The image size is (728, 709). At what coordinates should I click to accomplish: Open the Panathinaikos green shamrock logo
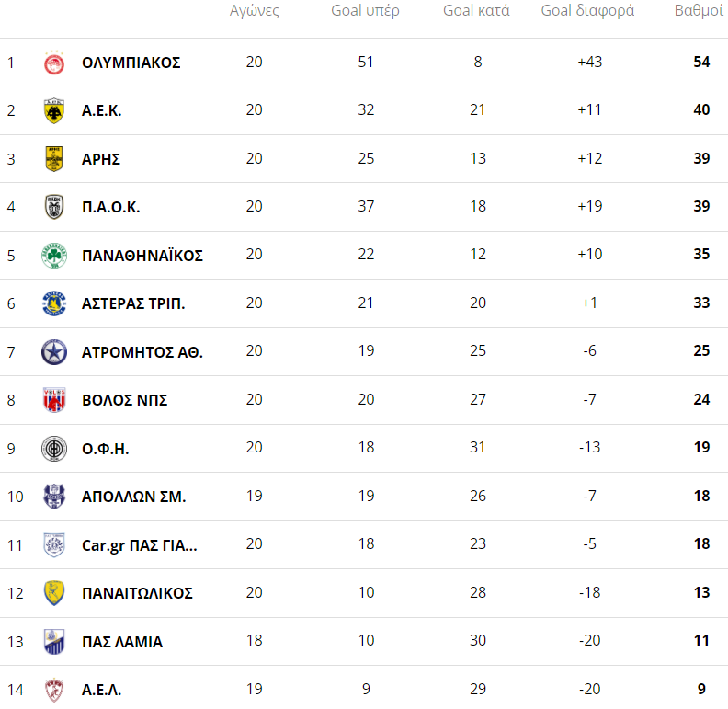click(x=54, y=256)
